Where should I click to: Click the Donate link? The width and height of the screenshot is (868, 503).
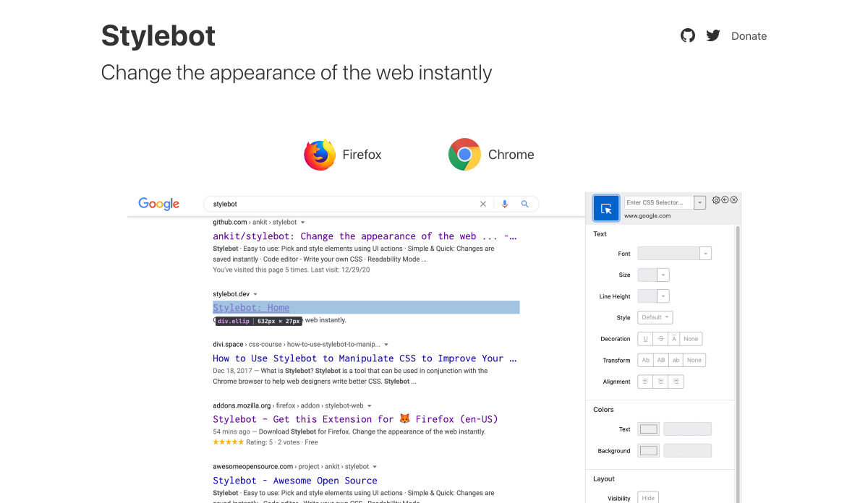click(749, 36)
